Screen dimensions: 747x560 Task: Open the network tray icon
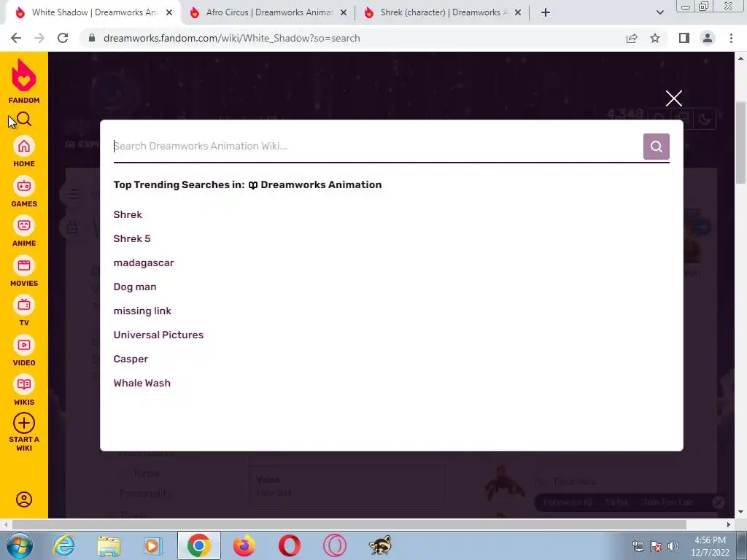click(x=638, y=546)
